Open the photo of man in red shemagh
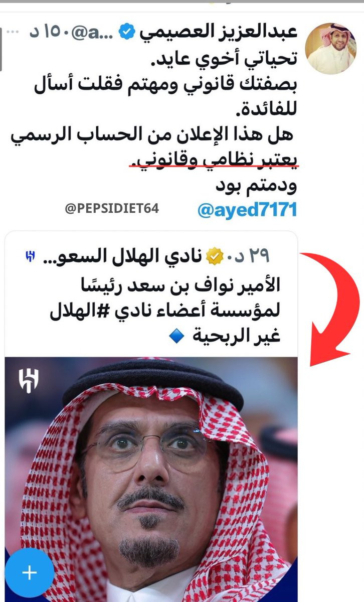This screenshot has width=364, height=602. click(151, 479)
